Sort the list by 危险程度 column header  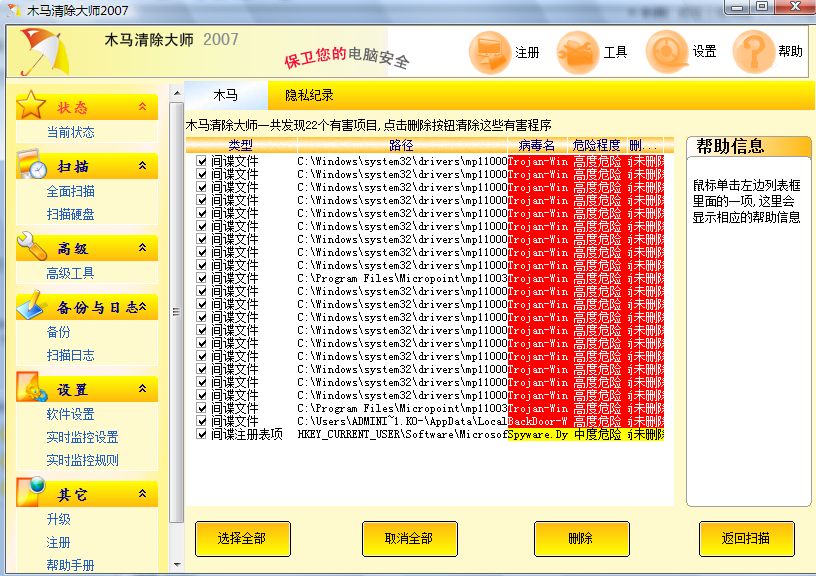(597, 146)
